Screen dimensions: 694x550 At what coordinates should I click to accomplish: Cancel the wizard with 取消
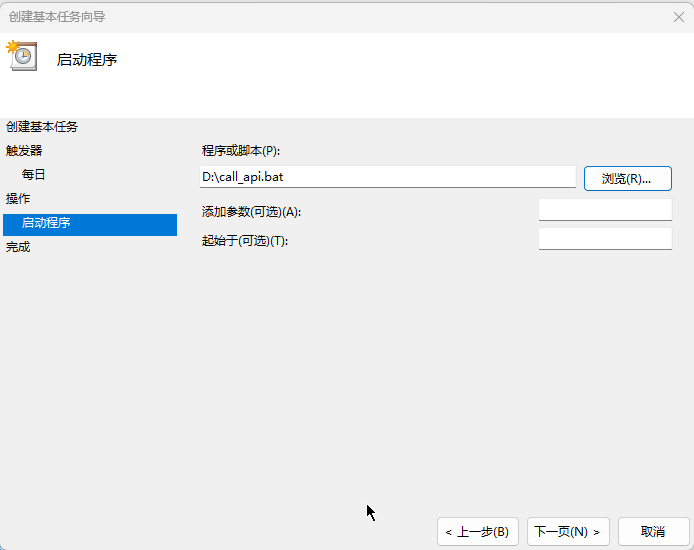[x=653, y=531]
